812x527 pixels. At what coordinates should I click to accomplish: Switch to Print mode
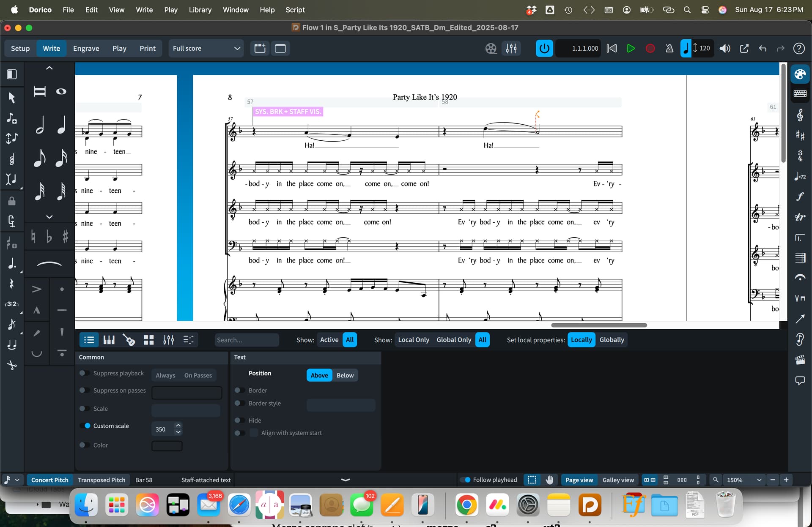click(x=148, y=49)
